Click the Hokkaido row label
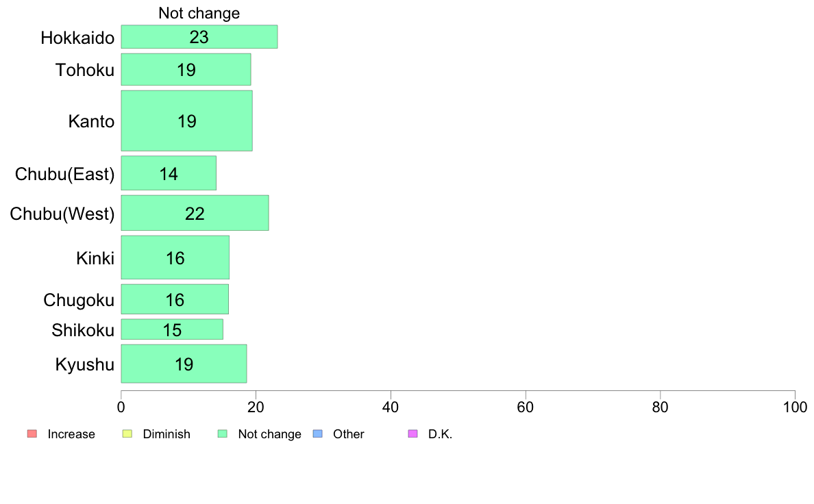The image size is (814, 504). (x=78, y=38)
